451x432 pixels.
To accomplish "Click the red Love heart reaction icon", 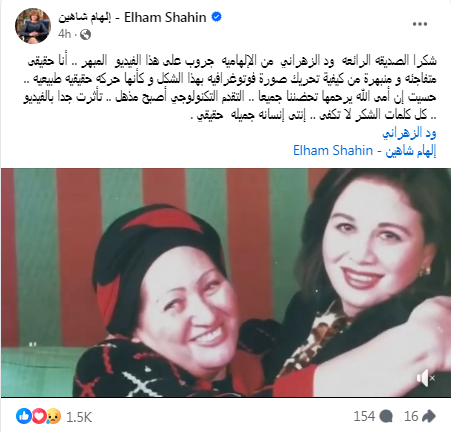I will pos(39,416).
